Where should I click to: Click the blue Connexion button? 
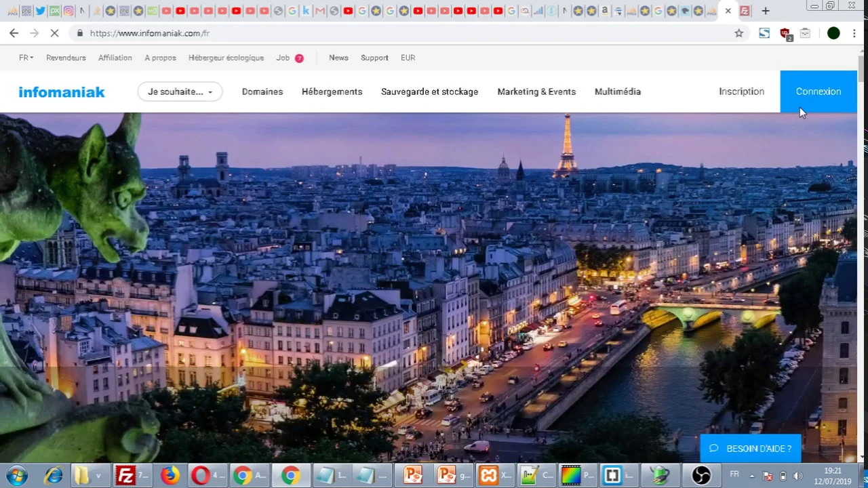[x=818, y=91]
